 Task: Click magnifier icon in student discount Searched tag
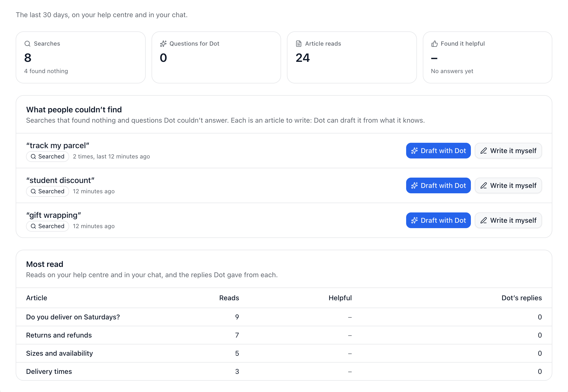coord(33,192)
